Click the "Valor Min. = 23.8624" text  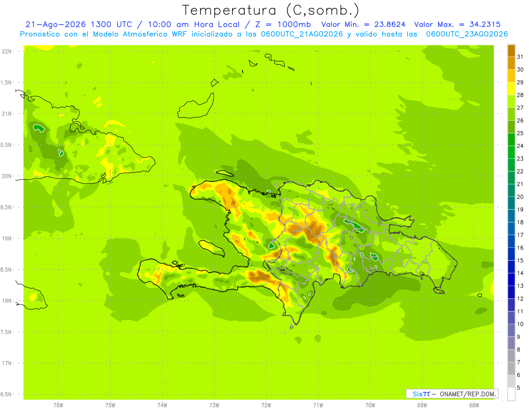[364, 24]
